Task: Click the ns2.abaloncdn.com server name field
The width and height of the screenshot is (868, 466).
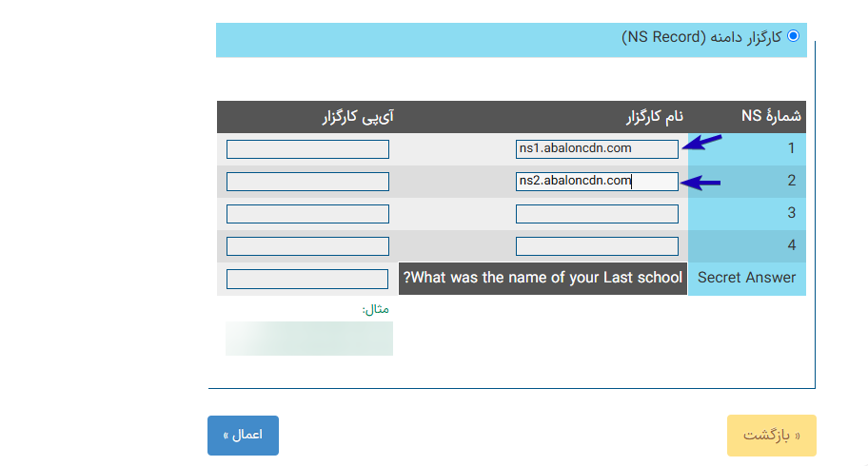Action: pyautogui.click(x=597, y=182)
